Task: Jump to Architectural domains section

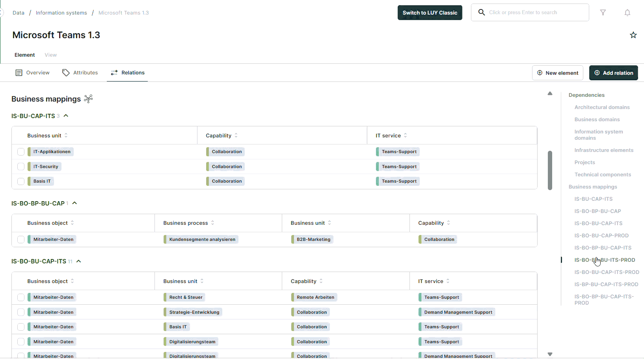Action: 602,107
